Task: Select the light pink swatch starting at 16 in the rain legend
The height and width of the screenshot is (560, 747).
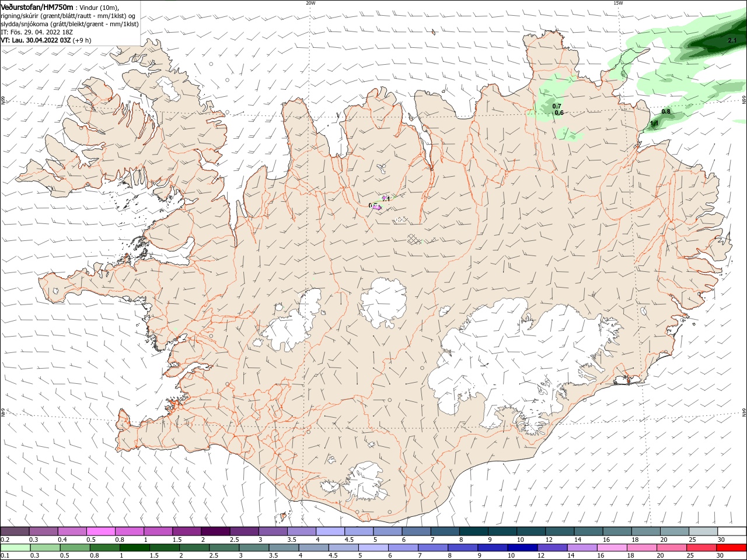Action: tap(611, 548)
